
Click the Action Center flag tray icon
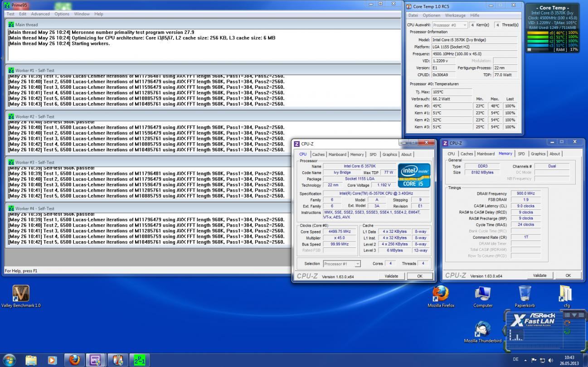(x=534, y=360)
